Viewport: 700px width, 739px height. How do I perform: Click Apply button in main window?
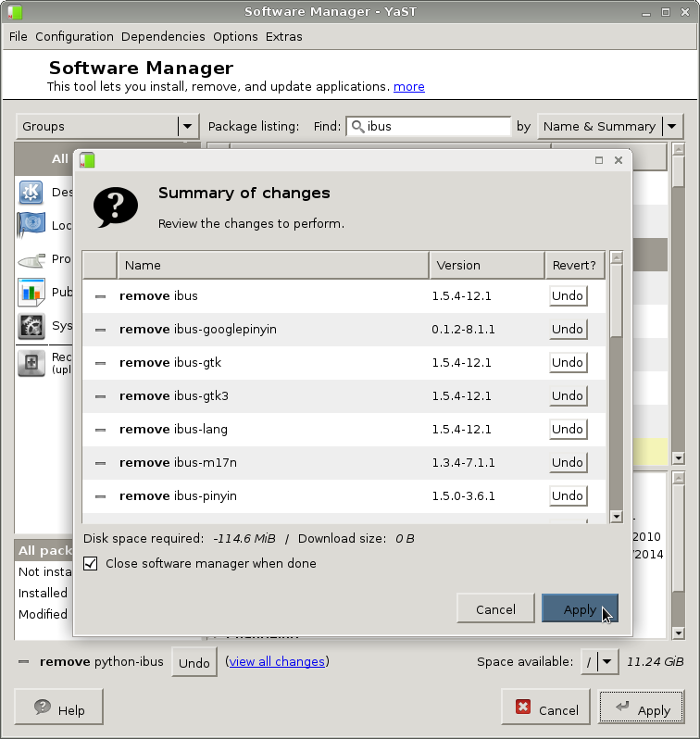[x=641, y=707]
